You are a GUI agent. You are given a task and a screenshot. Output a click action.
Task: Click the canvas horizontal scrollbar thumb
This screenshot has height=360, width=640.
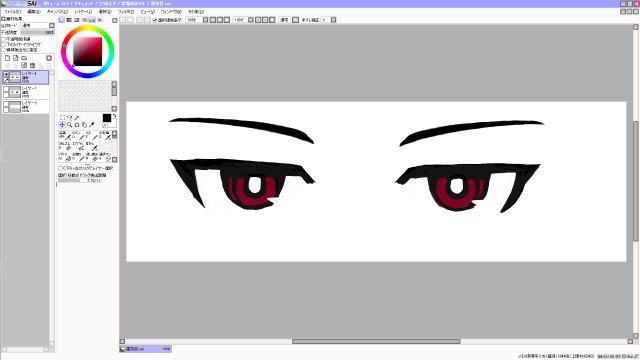(x=376, y=341)
